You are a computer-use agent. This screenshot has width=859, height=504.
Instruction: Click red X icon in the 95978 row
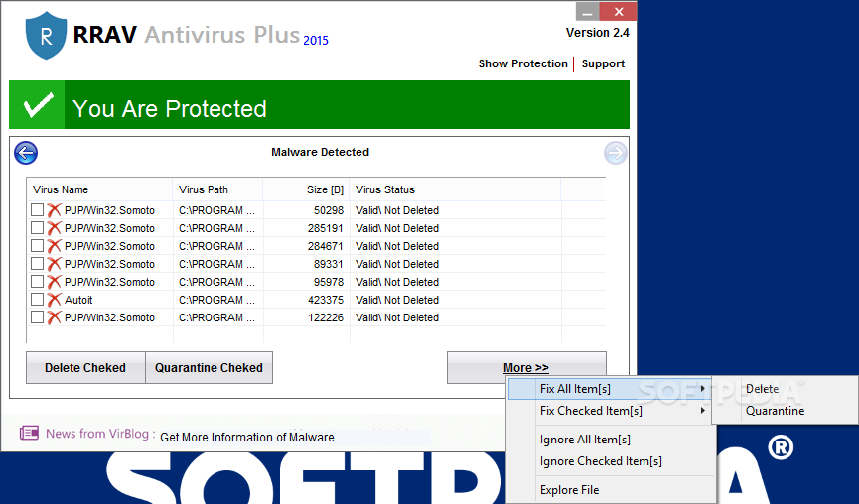tap(54, 282)
